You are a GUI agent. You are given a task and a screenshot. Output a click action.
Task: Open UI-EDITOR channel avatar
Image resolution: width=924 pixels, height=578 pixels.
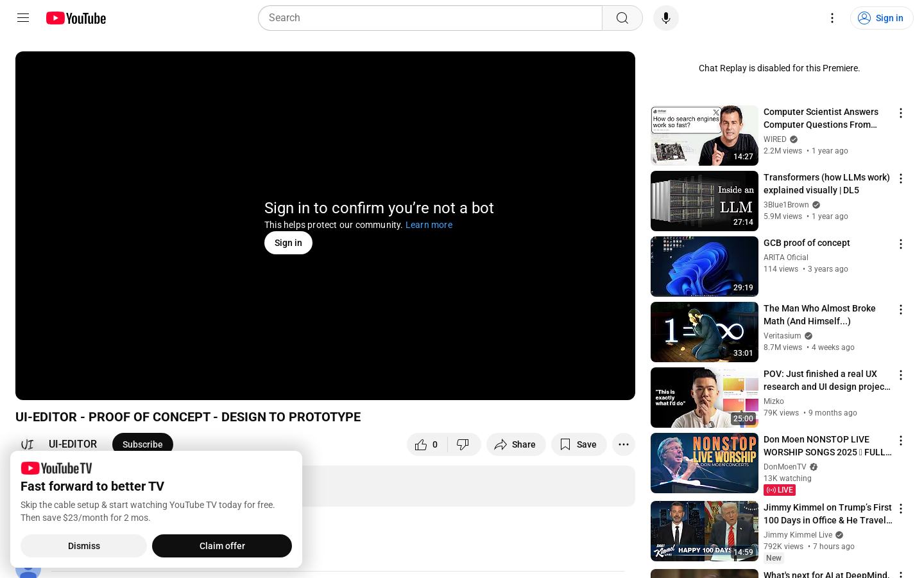(28, 444)
